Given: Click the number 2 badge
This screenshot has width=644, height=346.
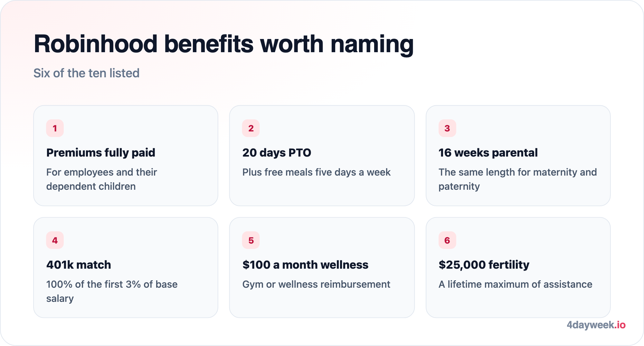Looking at the screenshot, I should [251, 128].
